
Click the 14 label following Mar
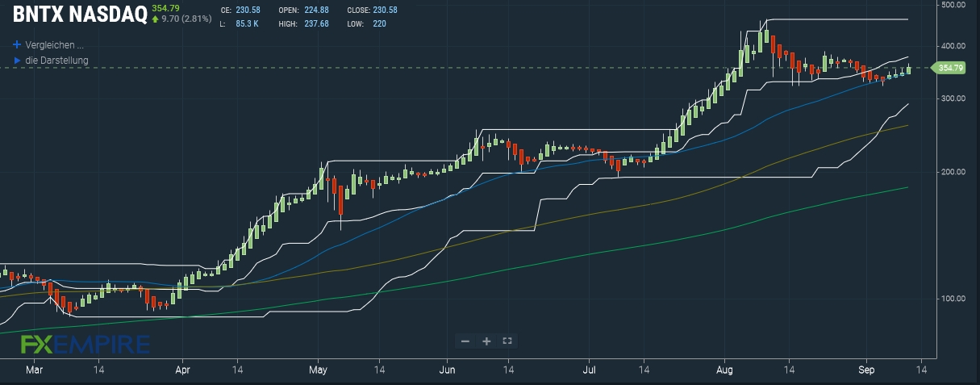(98, 370)
